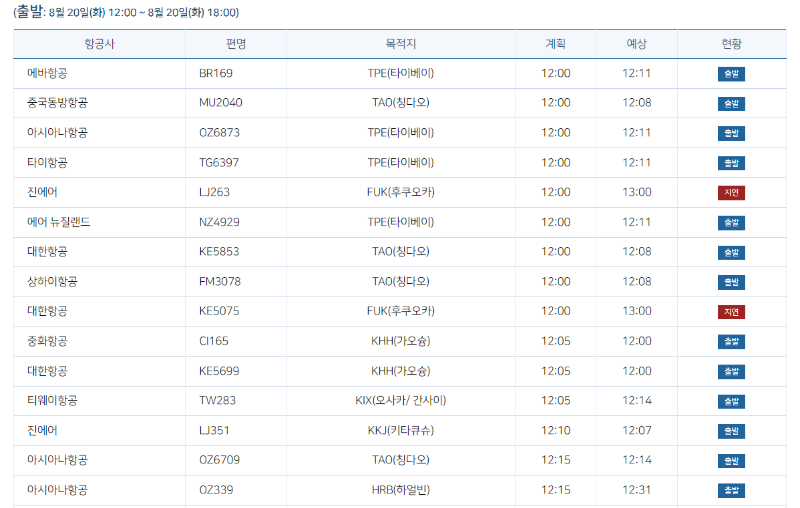Click airline name 중화항공
The height and width of the screenshot is (508, 800).
point(47,341)
